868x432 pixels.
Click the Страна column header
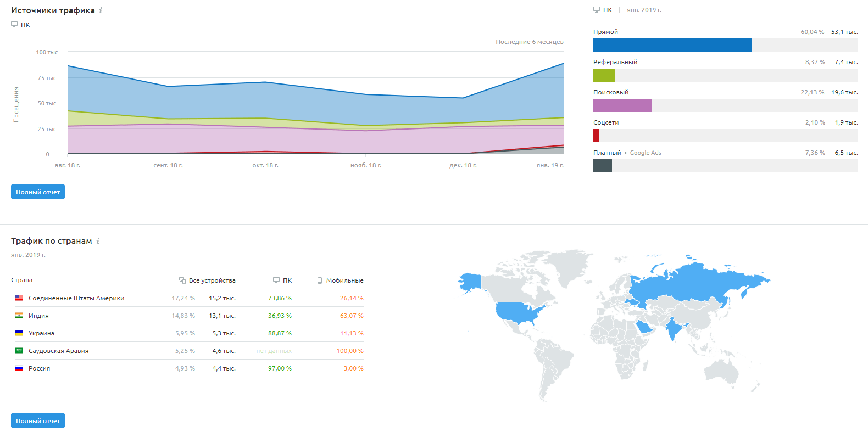(22, 280)
